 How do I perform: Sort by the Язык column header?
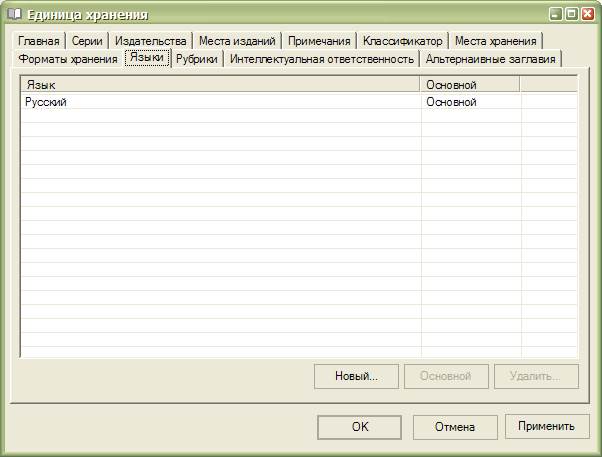click(x=220, y=85)
